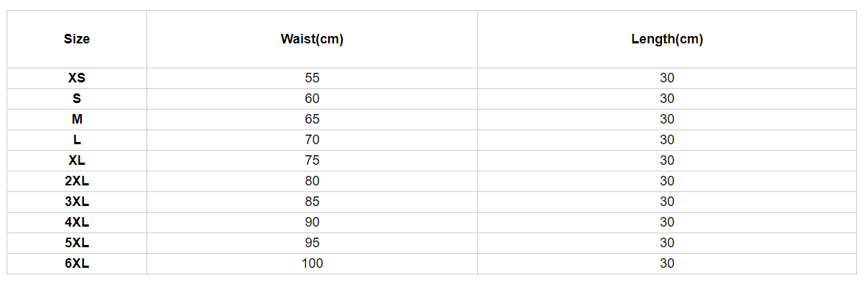Select the 5XL size row label
Image resolution: width=868 pixels, height=284 pixels.
click(x=77, y=243)
